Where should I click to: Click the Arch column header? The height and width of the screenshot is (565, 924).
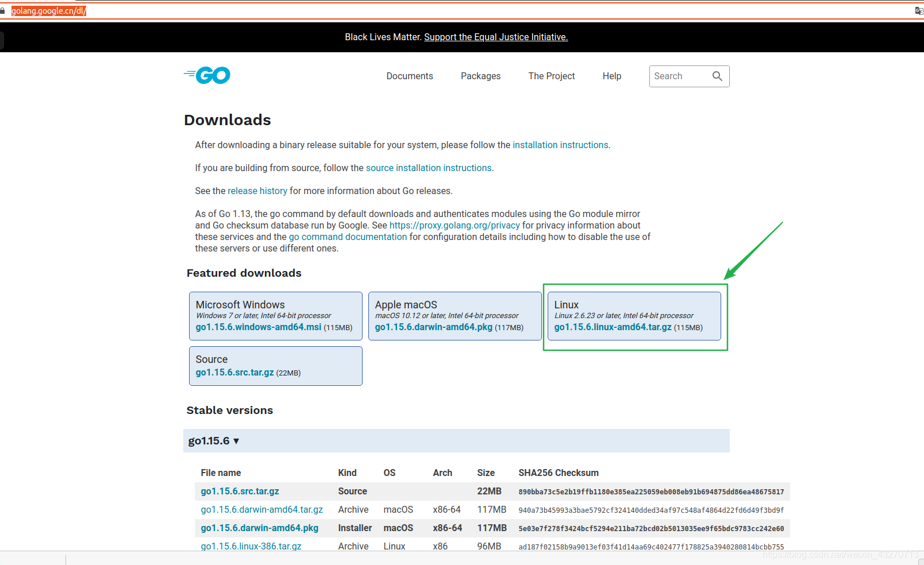pyautogui.click(x=442, y=473)
